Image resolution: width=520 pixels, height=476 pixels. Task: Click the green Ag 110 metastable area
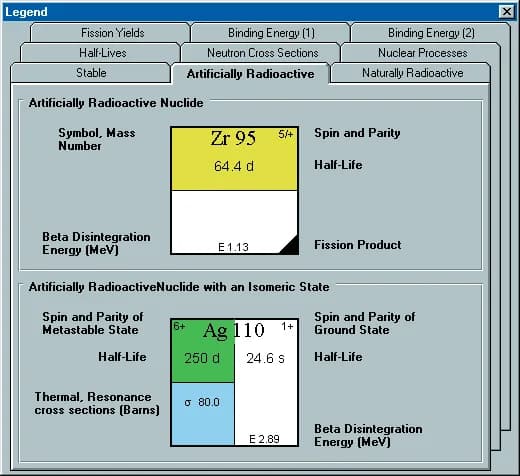(x=203, y=351)
